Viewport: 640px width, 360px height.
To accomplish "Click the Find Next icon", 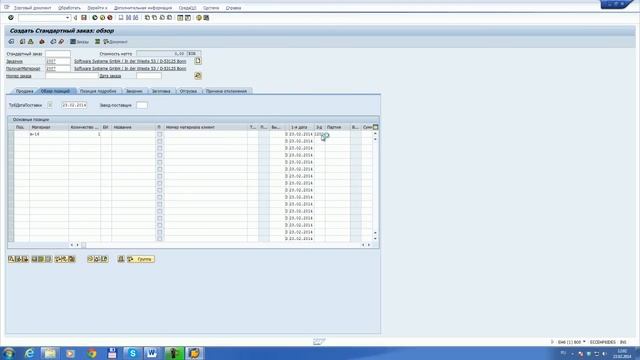I will click(136, 18).
